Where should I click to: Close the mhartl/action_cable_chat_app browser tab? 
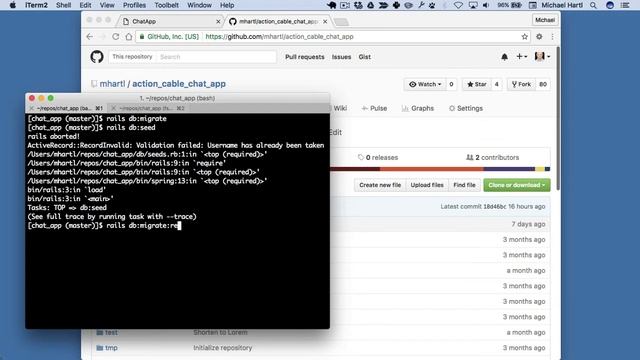tap(325, 22)
